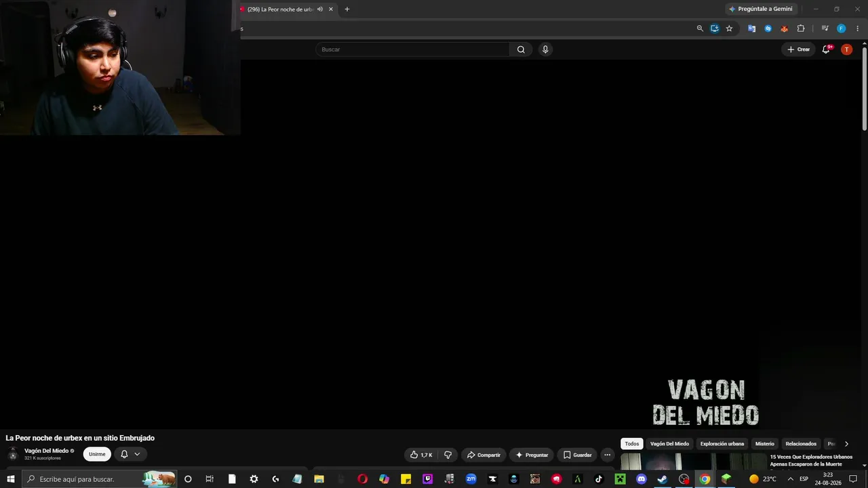Switch input language via ESP indicator

804,479
